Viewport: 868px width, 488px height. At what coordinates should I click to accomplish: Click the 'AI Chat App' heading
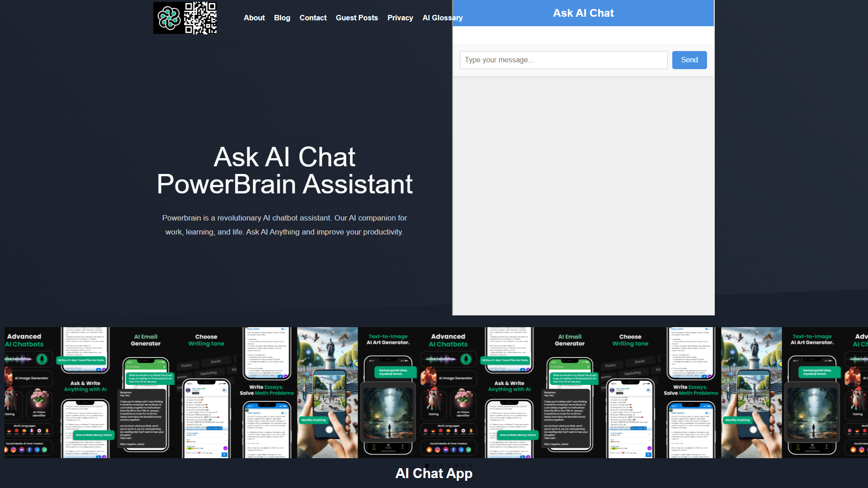point(434,473)
